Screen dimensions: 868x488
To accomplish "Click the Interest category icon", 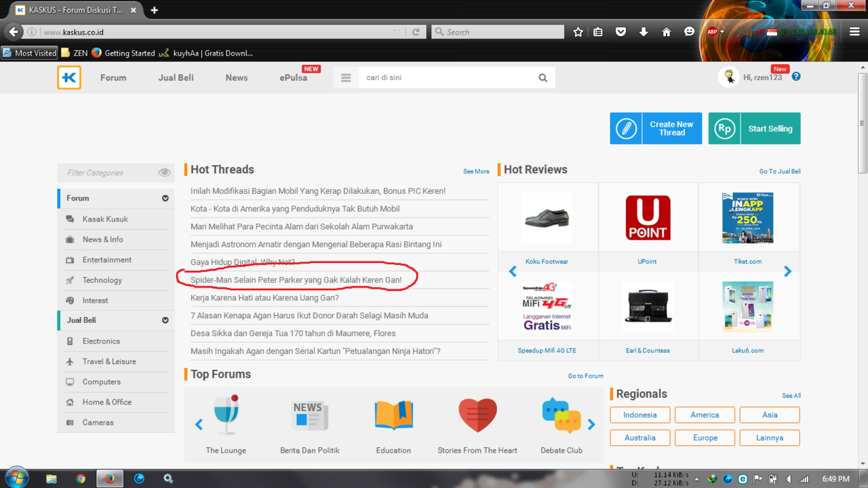I will [x=70, y=300].
